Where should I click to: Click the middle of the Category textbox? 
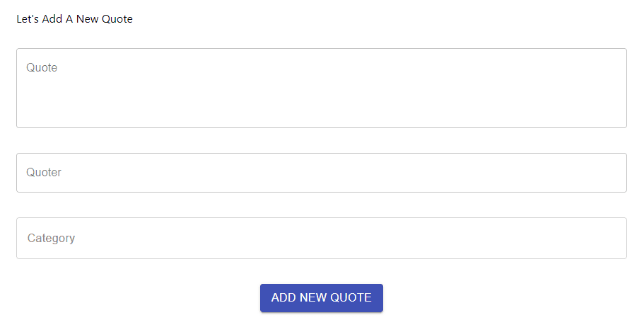tap(321, 238)
